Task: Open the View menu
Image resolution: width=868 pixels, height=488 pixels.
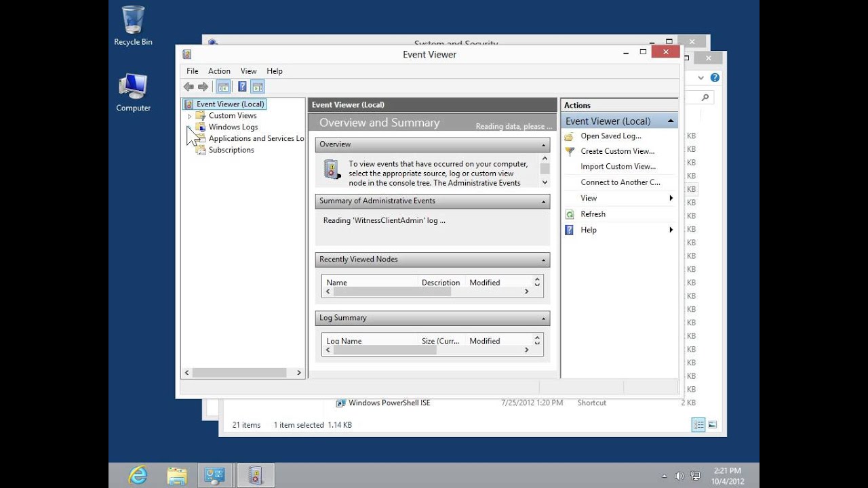Action: point(248,71)
